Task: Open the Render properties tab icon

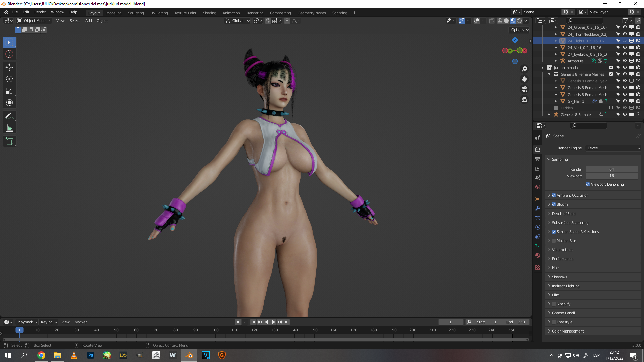Action: pos(538,149)
